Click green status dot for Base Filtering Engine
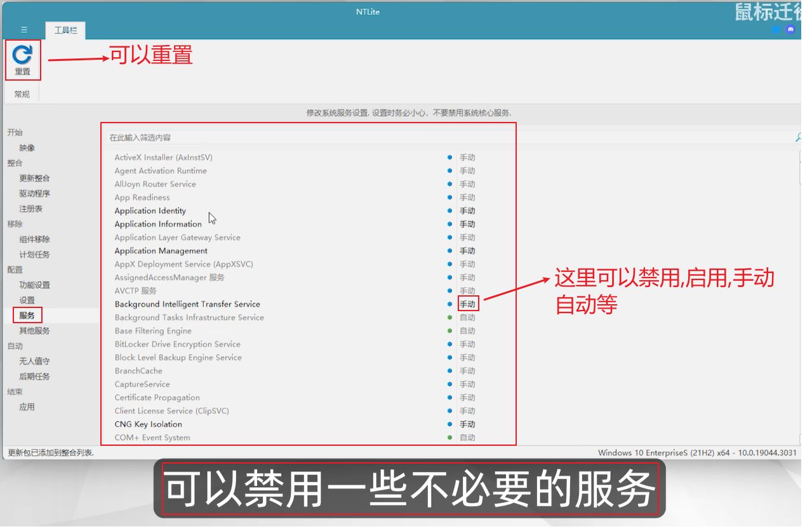Image resolution: width=812 pixels, height=529 pixels. (449, 331)
